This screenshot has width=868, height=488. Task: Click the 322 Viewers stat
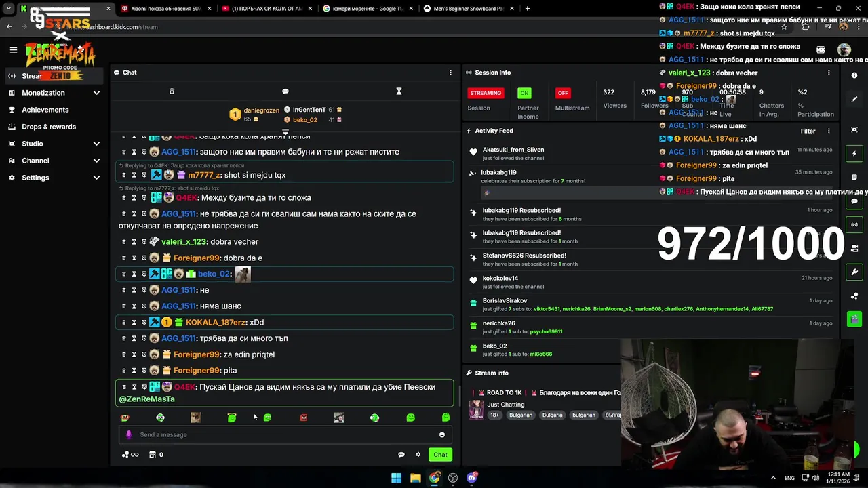click(614, 99)
